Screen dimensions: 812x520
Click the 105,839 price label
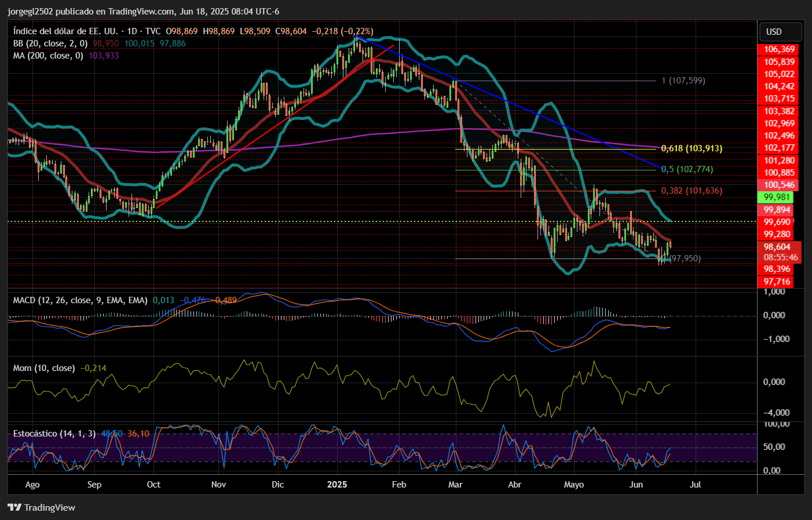779,62
